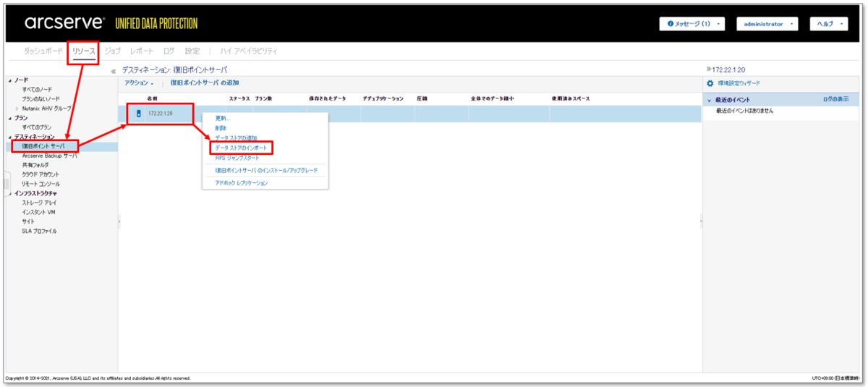The image size is (868, 387).
Task: Select プランのないノード in the tree
Action: 41,99
